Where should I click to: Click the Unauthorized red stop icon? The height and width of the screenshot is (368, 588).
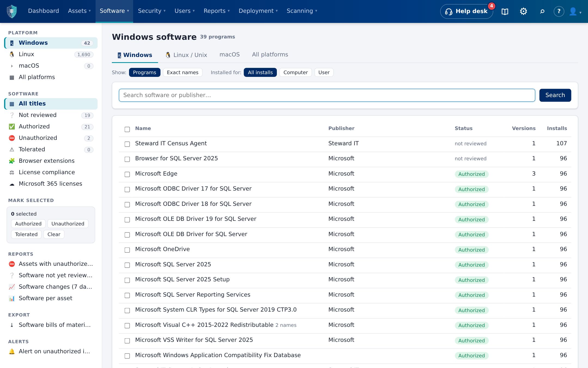pyautogui.click(x=12, y=138)
